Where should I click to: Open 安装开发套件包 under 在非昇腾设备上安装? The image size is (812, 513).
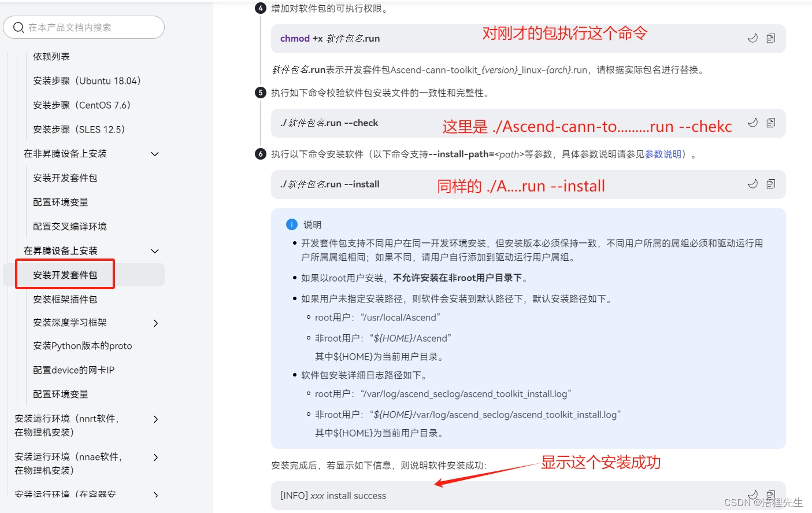pyautogui.click(x=65, y=178)
